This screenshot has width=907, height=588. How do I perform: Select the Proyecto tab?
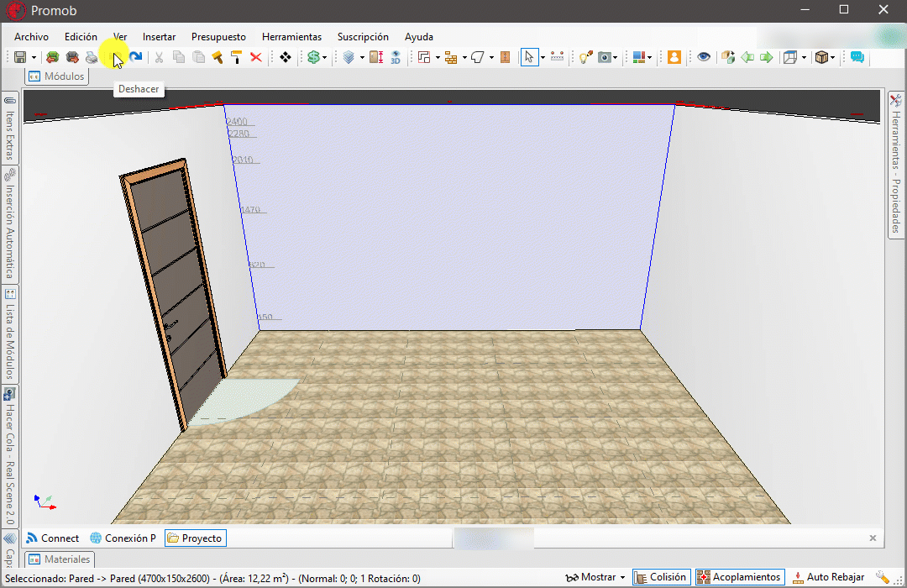(x=196, y=538)
